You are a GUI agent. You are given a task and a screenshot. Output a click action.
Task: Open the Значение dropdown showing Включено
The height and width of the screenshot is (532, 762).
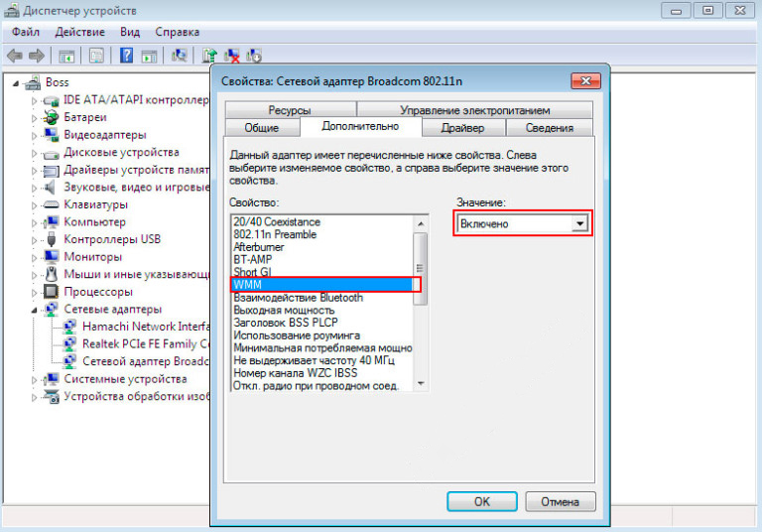(523, 223)
